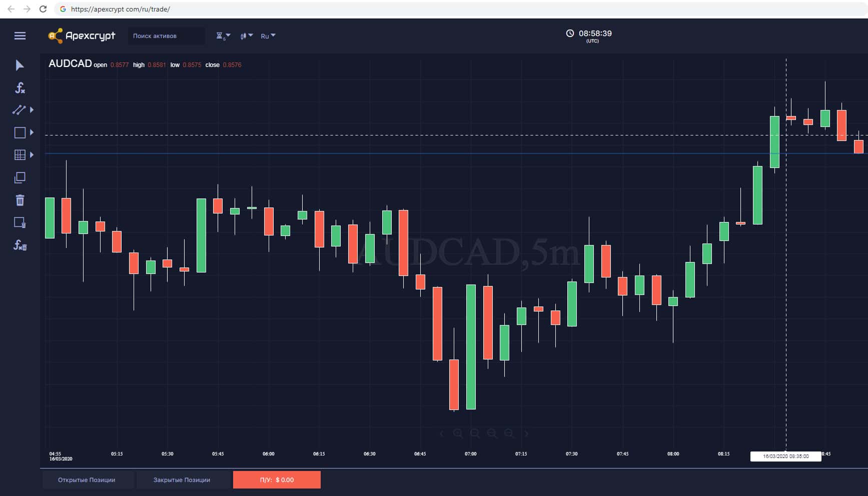Open the hamburger main menu
The width and height of the screenshot is (868, 496).
[20, 35]
